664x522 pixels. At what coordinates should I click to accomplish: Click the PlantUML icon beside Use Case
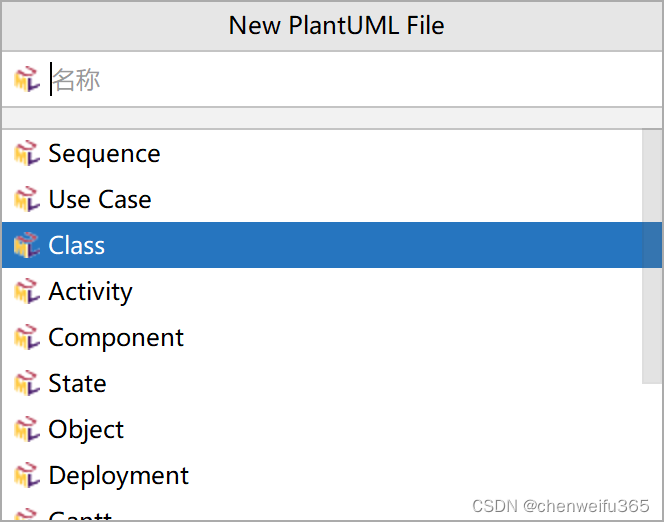tap(27, 199)
